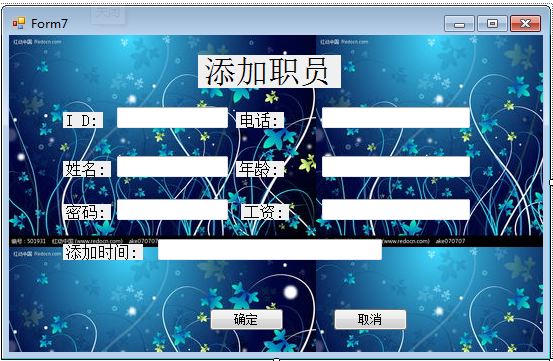The image size is (553, 361).
Task: Click the 工资: label
Action: coord(265,212)
